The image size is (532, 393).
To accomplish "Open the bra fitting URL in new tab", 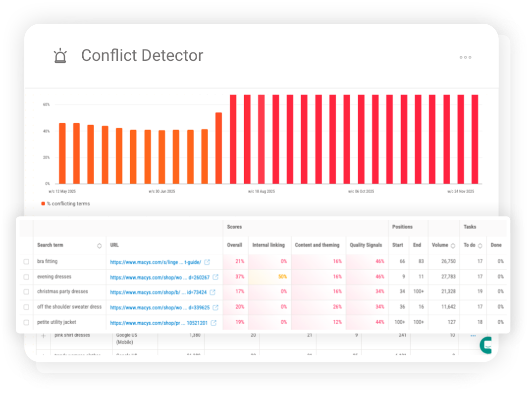I will 206,261.
